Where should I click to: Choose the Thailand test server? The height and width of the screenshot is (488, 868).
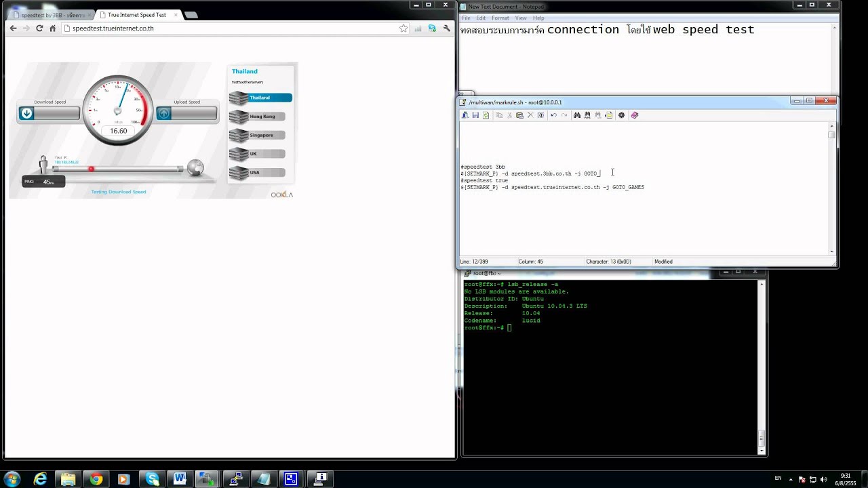coord(260,98)
